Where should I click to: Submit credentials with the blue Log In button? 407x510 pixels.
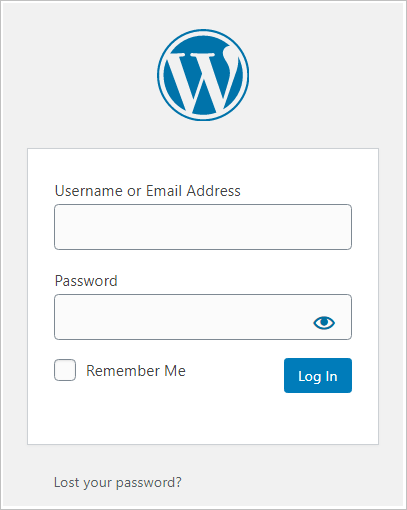318,376
